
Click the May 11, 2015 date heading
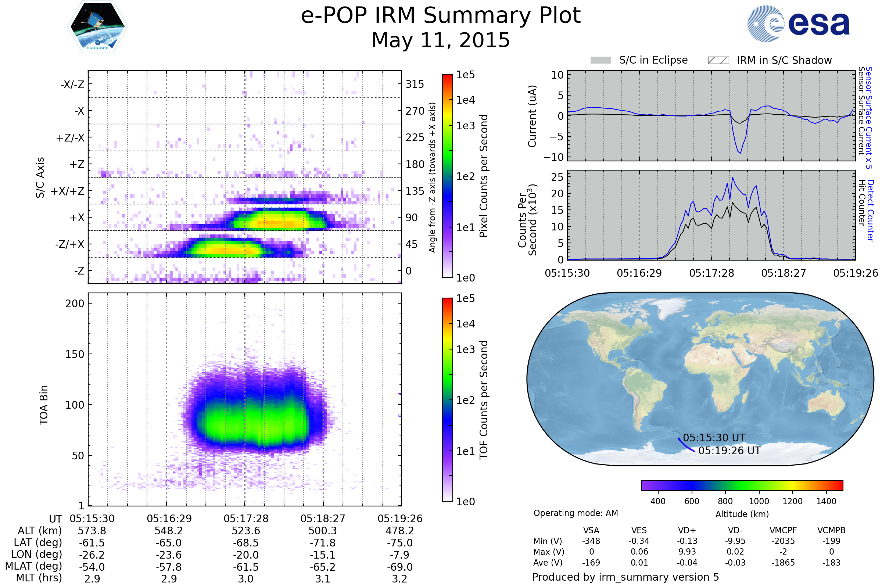tap(441, 40)
